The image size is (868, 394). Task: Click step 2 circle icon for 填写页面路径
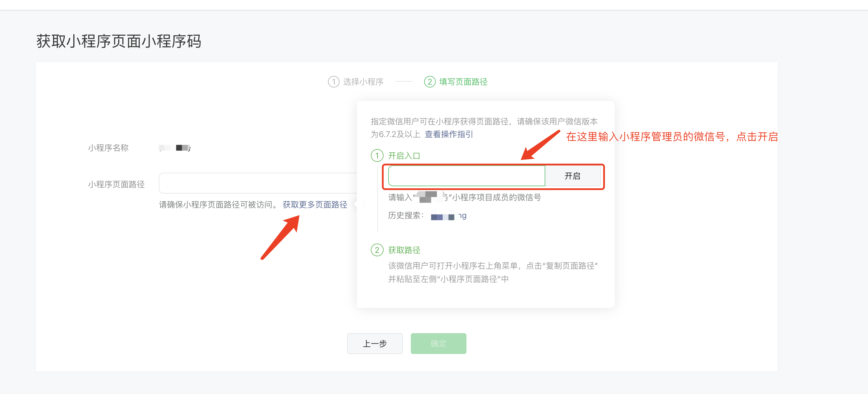[x=429, y=82]
